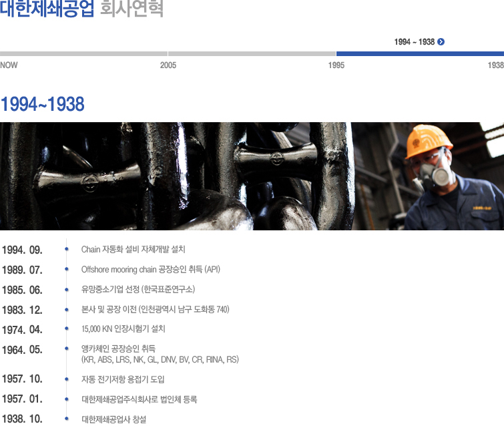This screenshot has width=504, height=446.
Task: Click the blue bullet for 1985. 06.
Action: [x=67, y=289]
